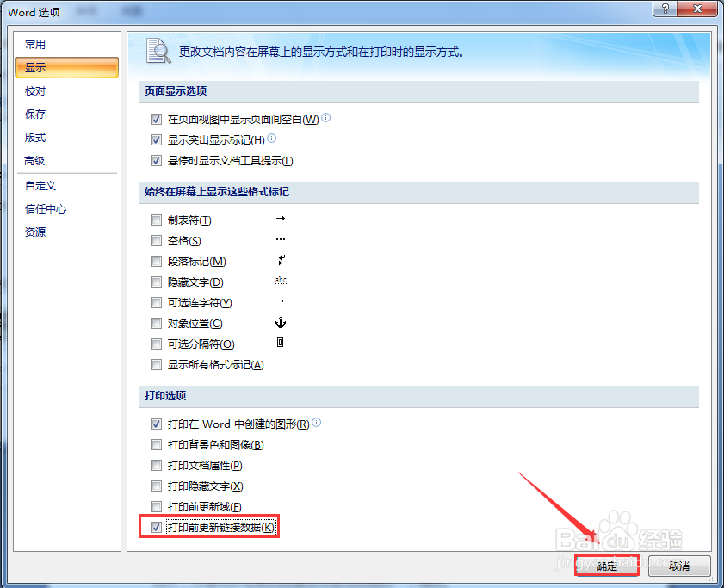Click the optional hyphen symbol icon
This screenshot has width=724, height=588.
pyautogui.click(x=281, y=300)
